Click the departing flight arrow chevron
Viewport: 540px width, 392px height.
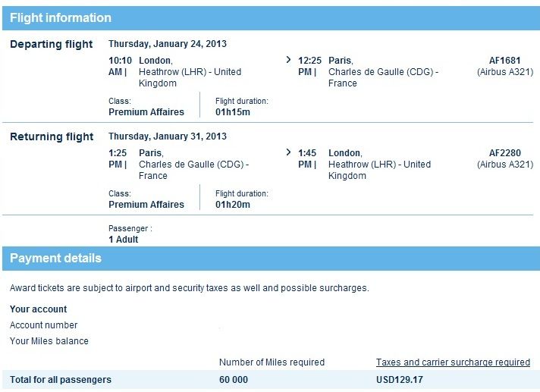click(x=288, y=60)
